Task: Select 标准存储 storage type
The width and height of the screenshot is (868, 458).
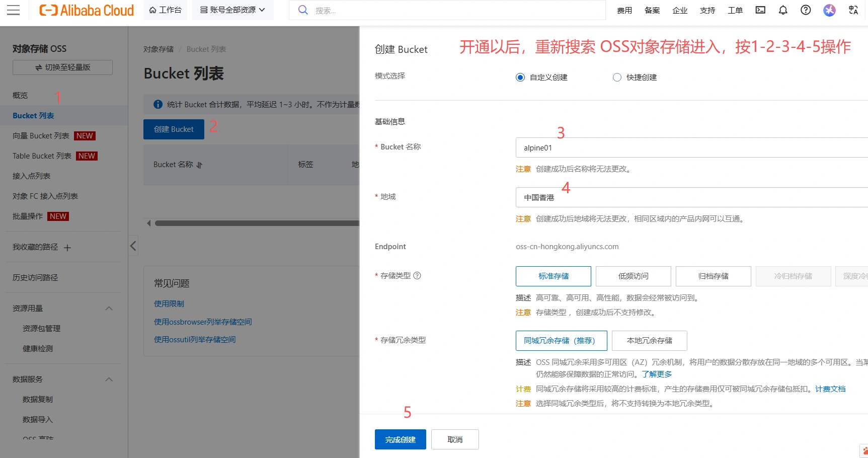Action: click(554, 276)
